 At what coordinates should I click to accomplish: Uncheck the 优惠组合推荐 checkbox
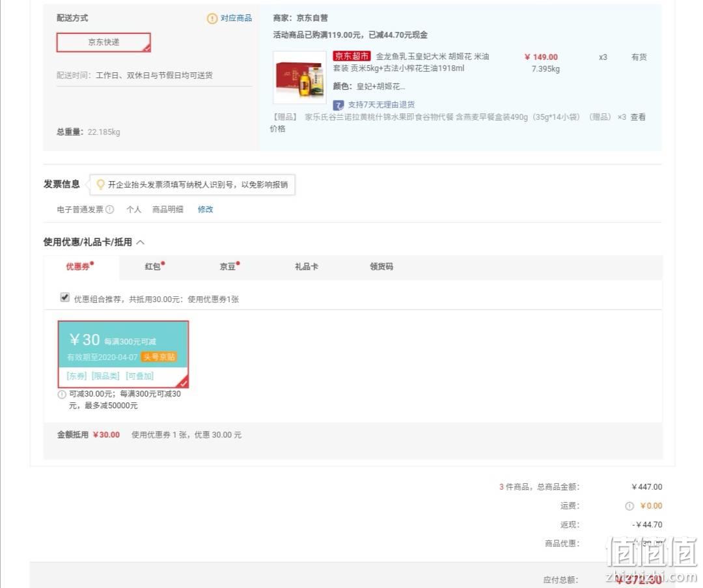(65, 298)
